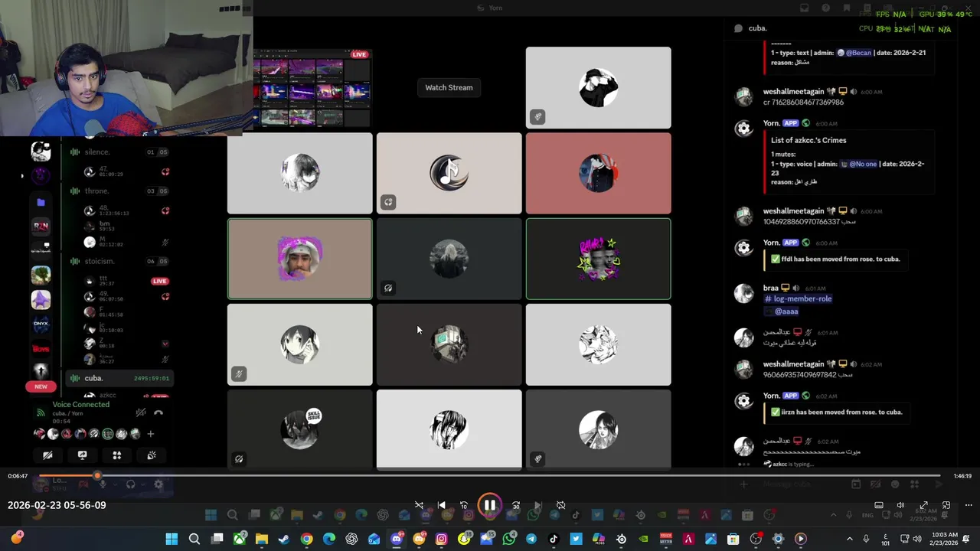Select the cuba. voice channel
The width and height of the screenshot is (980, 551).
pyautogui.click(x=119, y=378)
